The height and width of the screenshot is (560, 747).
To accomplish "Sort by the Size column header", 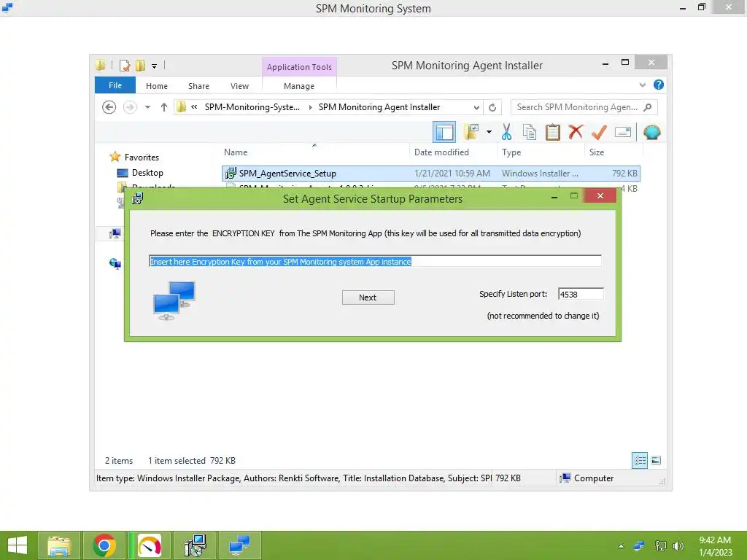I will 597,152.
